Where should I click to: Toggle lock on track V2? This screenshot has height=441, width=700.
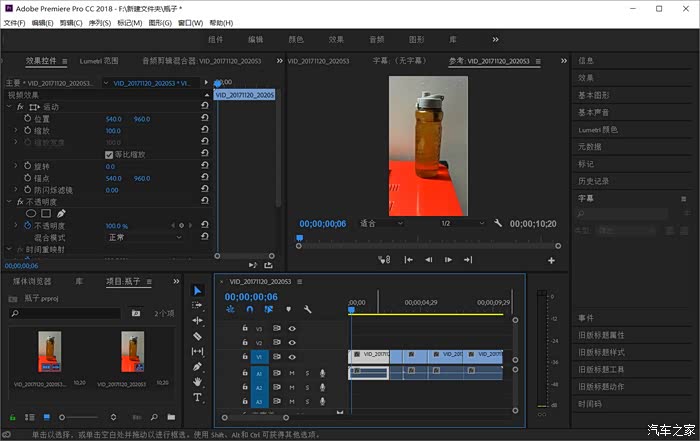click(246, 342)
